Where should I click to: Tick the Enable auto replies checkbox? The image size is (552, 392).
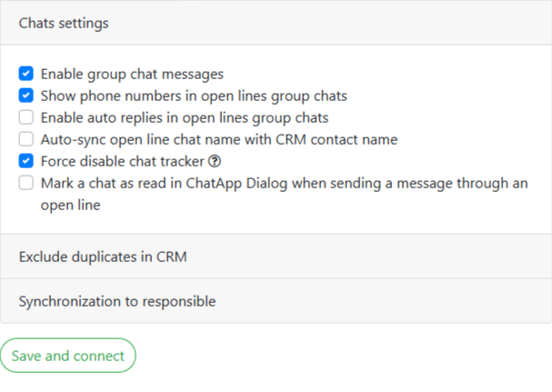(x=26, y=117)
